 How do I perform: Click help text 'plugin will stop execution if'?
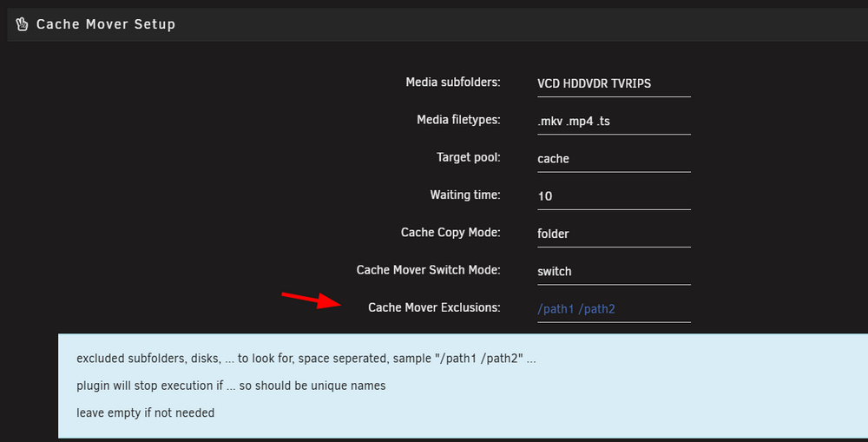(x=150, y=386)
